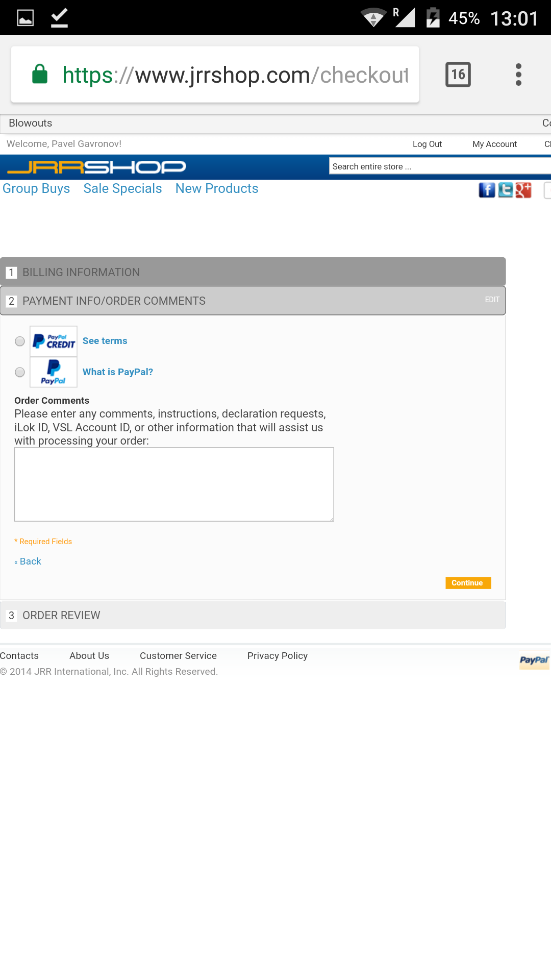This screenshot has height=980, width=551.
Task: Click the PayPal Credit logo
Action: pos(54,341)
